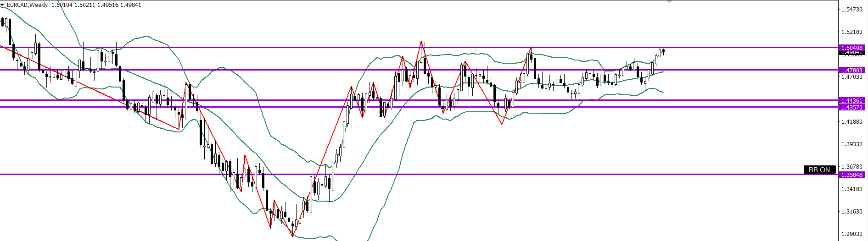Click the 1.54730 price scale tick
Viewport: 868px width, 241px height.
click(x=851, y=10)
